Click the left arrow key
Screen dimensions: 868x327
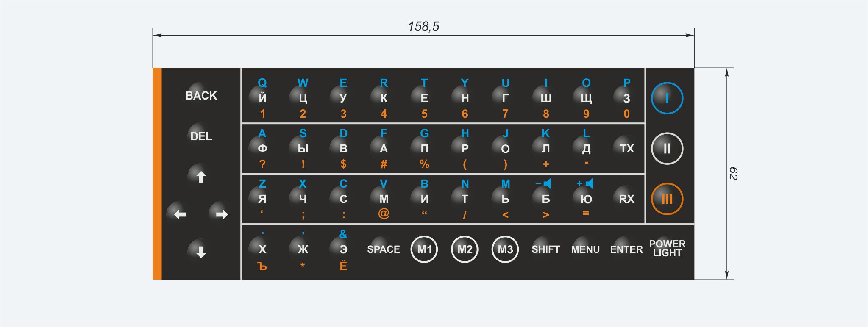180,214
